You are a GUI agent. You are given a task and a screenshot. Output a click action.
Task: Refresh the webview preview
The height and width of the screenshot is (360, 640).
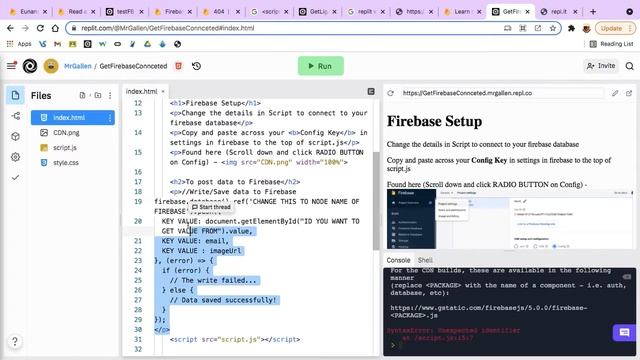pos(391,93)
